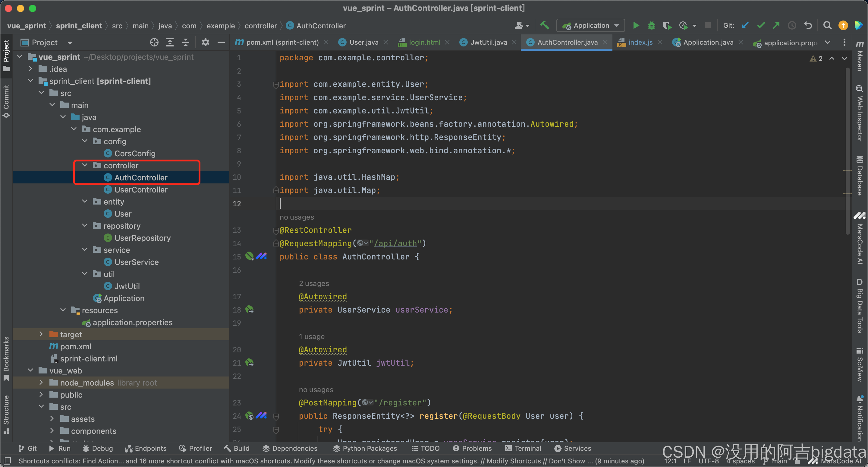The image size is (868, 467).
Task: Collapse the controller package folder
Action: (85, 165)
